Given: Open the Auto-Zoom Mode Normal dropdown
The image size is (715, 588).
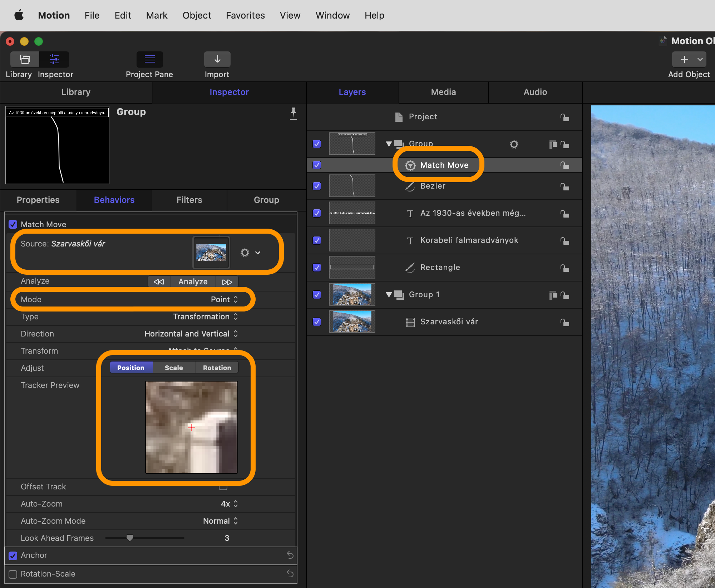Looking at the screenshot, I should (x=220, y=521).
